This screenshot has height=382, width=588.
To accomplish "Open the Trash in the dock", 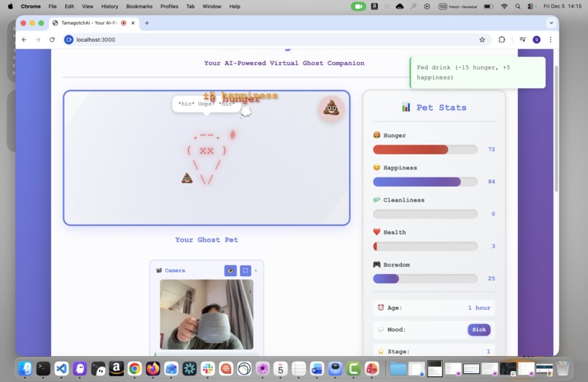I will (562, 368).
